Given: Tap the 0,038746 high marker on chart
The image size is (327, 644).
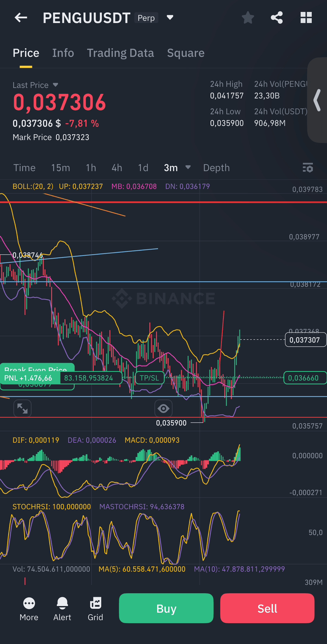Looking at the screenshot, I should (x=27, y=255).
